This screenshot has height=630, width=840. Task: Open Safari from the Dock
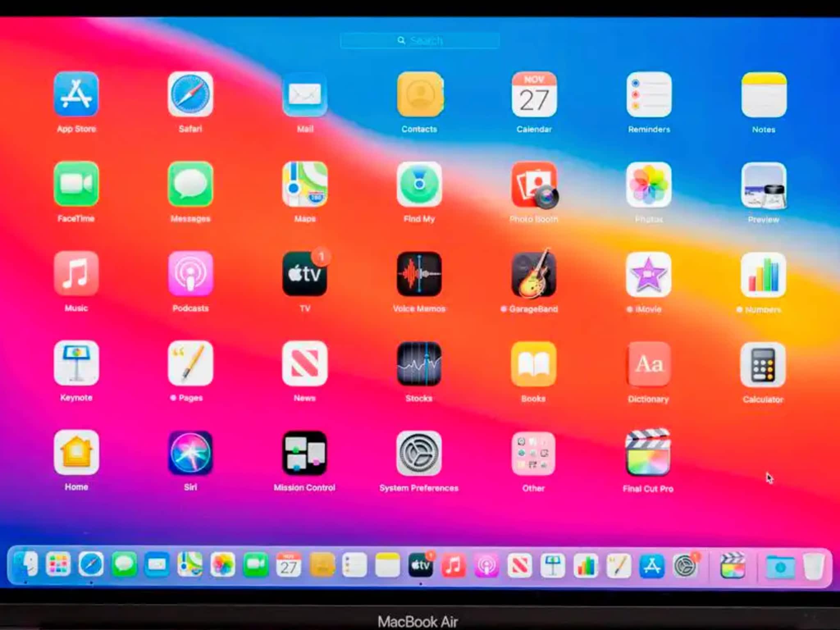coord(91,564)
